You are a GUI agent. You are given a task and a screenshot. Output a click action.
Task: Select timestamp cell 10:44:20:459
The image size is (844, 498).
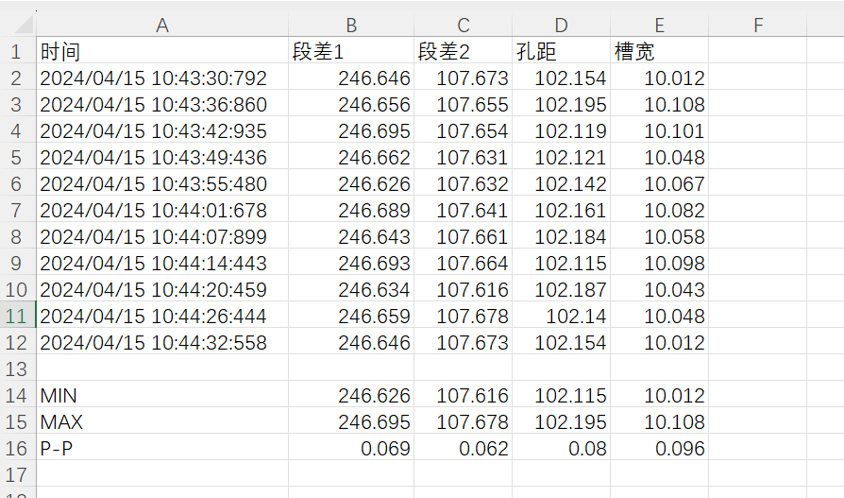162,290
